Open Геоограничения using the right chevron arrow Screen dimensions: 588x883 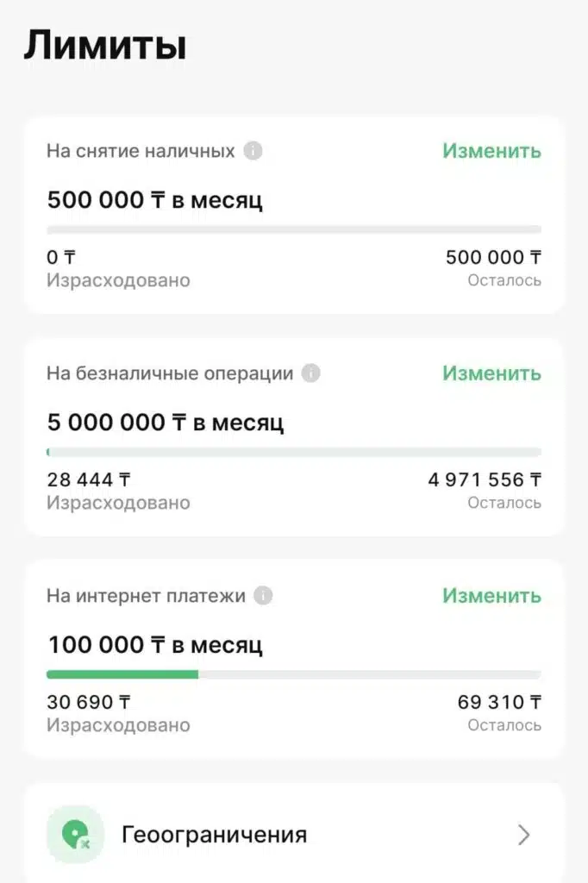tap(523, 835)
